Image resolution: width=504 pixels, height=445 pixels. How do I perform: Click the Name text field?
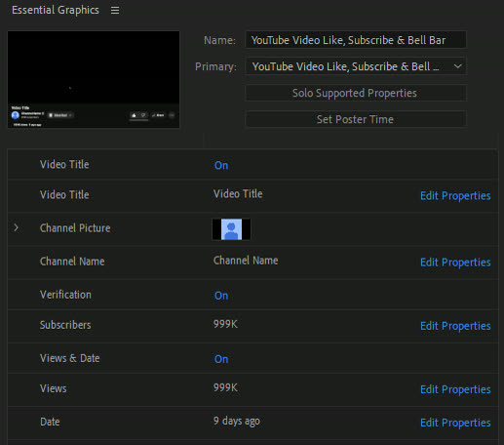click(x=356, y=40)
